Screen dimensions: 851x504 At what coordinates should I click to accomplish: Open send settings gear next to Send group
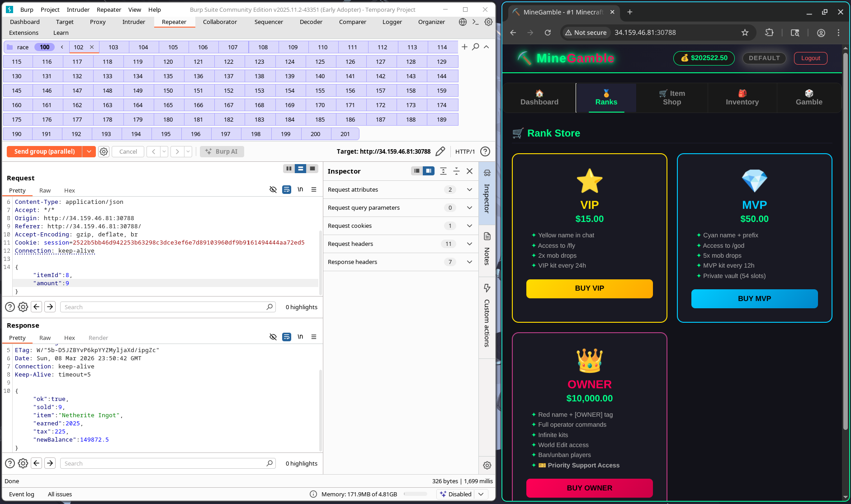click(104, 151)
